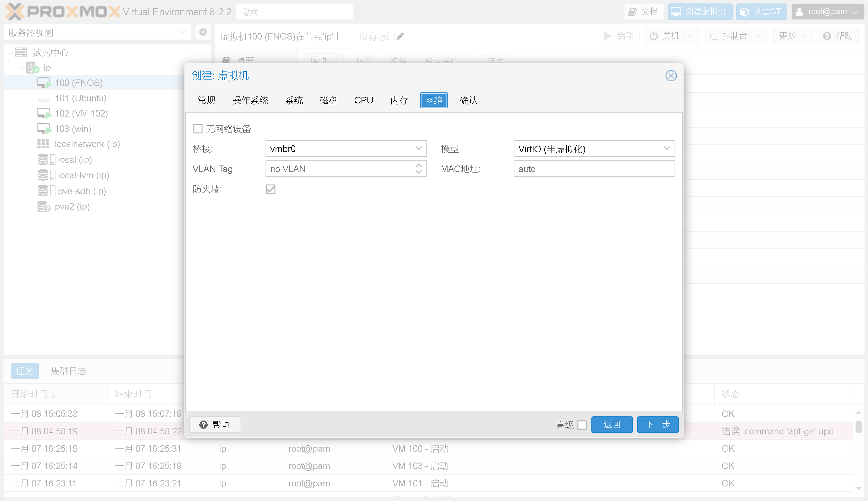Click the 创建虚拟机 (Create VM) button
Viewport: 868px width, 501px height.
[x=700, y=12]
